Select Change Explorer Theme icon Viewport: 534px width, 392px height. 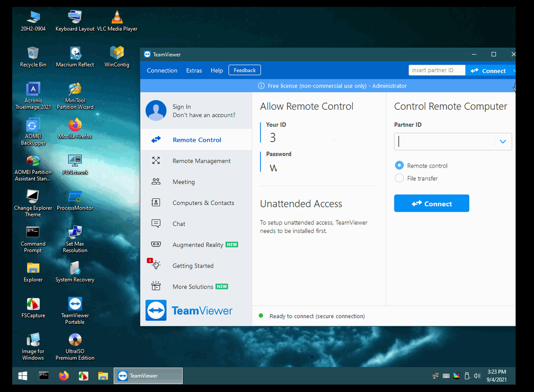pyautogui.click(x=33, y=203)
